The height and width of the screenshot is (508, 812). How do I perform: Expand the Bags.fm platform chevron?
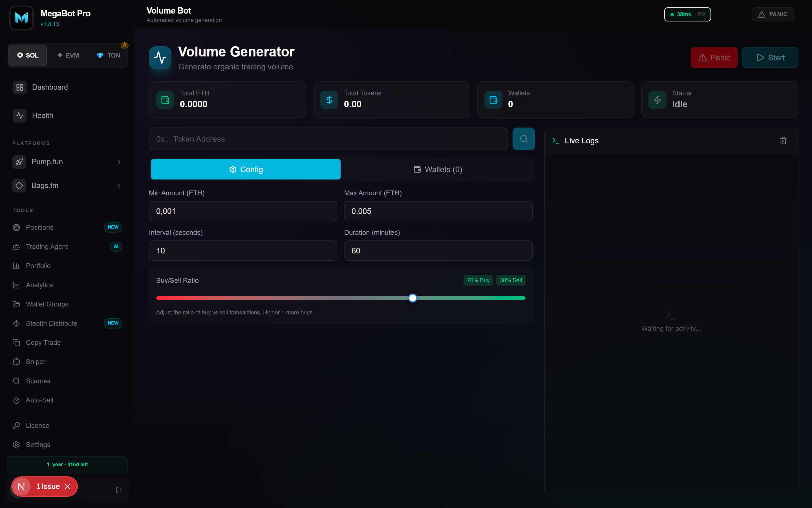[x=119, y=185]
